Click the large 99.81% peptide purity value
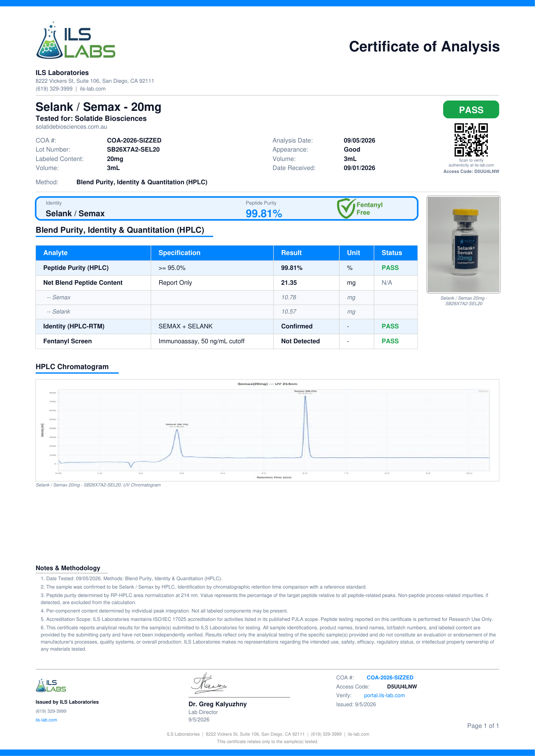This screenshot has height=756, width=535. pos(264,214)
